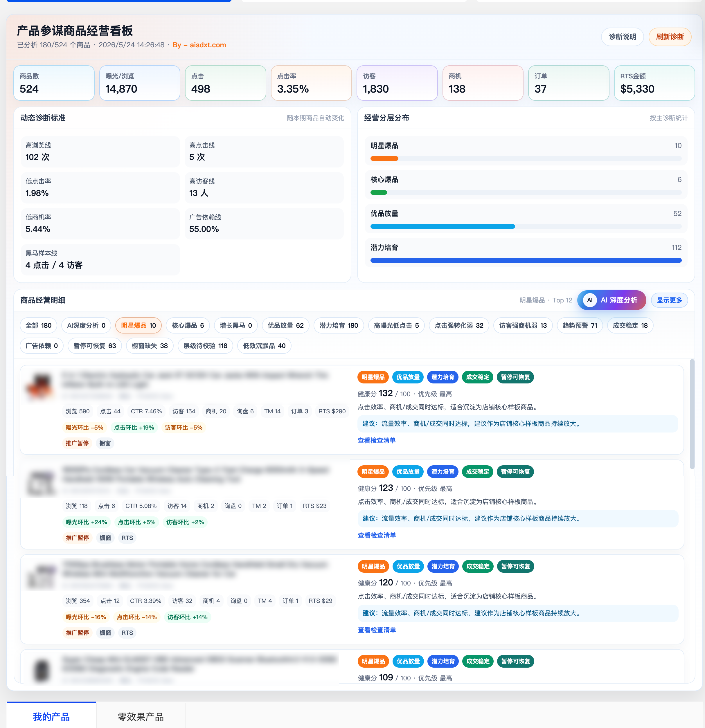
Task: Filter by 橱窗缺失 38
Action: pos(150,346)
